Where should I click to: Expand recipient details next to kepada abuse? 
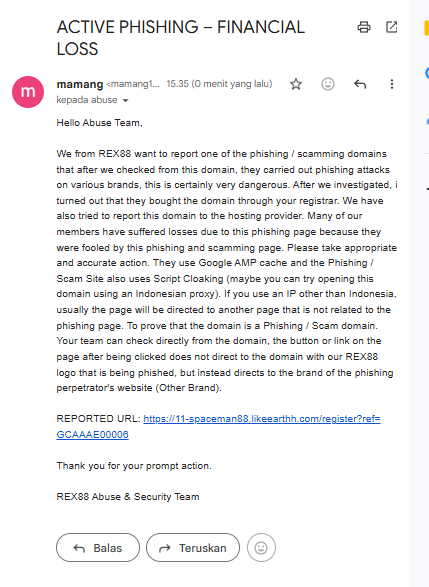click(x=125, y=100)
